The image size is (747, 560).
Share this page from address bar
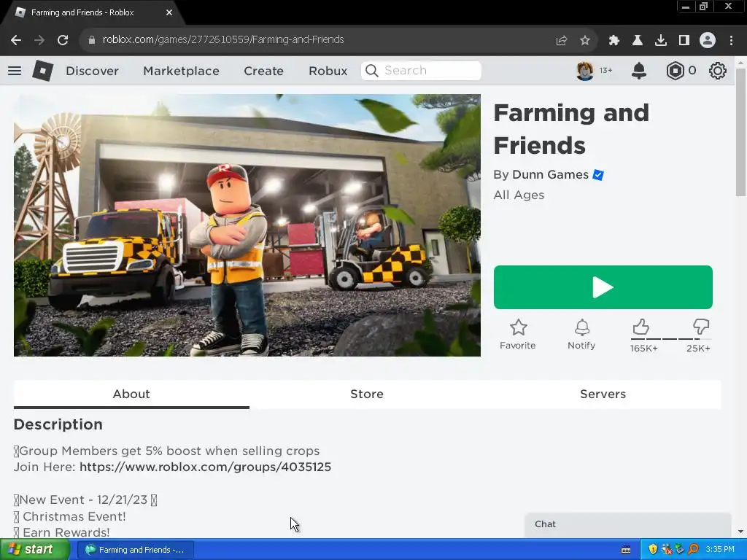562,41
